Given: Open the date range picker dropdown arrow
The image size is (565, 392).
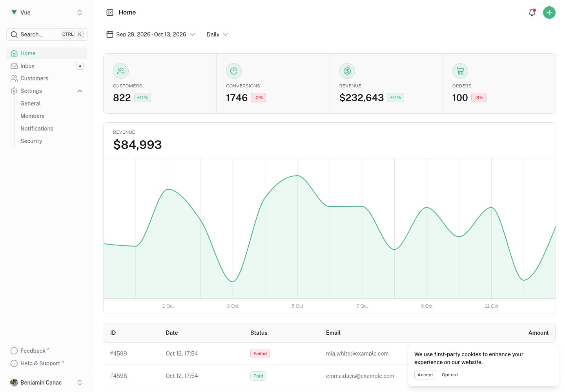Looking at the screenshot, I should tap(193, 34).
